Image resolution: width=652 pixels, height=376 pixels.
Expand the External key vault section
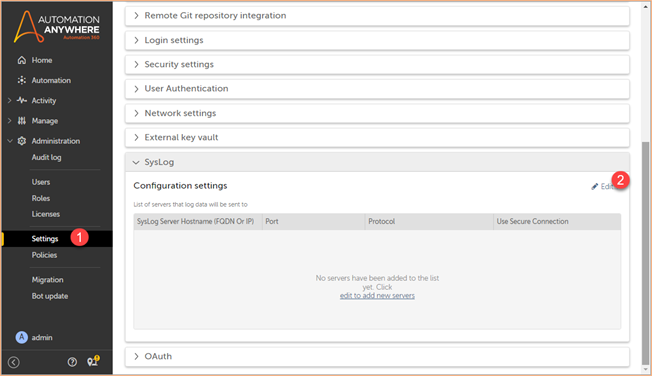tap(377, 137)
